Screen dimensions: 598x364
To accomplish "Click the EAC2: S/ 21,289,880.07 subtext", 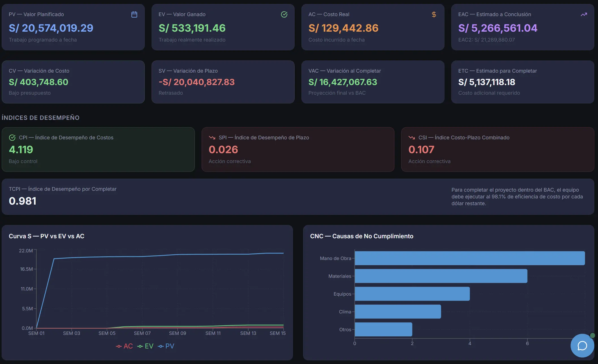I will coord(486,40).
